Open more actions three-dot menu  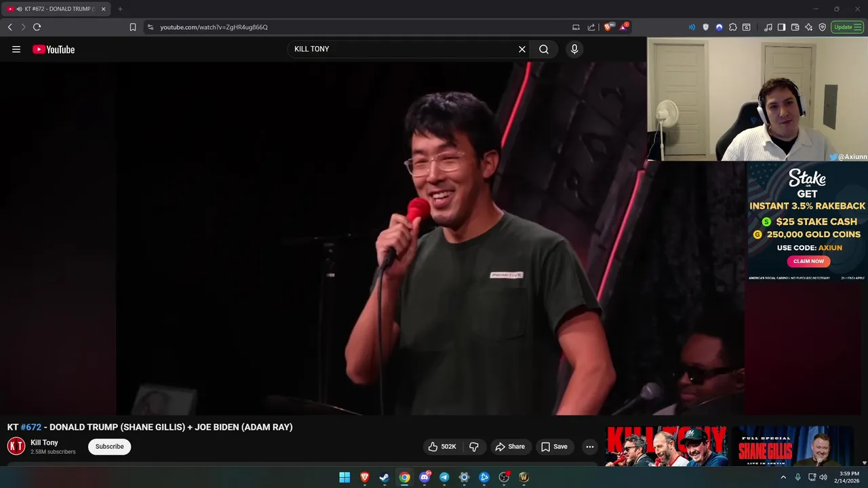click(590, 447)
